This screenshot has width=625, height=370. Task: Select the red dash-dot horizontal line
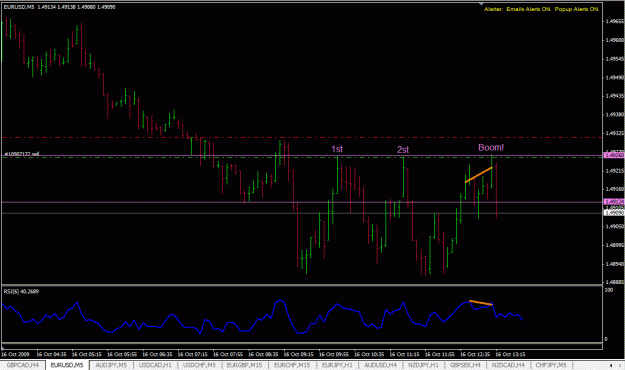point(302,138)
